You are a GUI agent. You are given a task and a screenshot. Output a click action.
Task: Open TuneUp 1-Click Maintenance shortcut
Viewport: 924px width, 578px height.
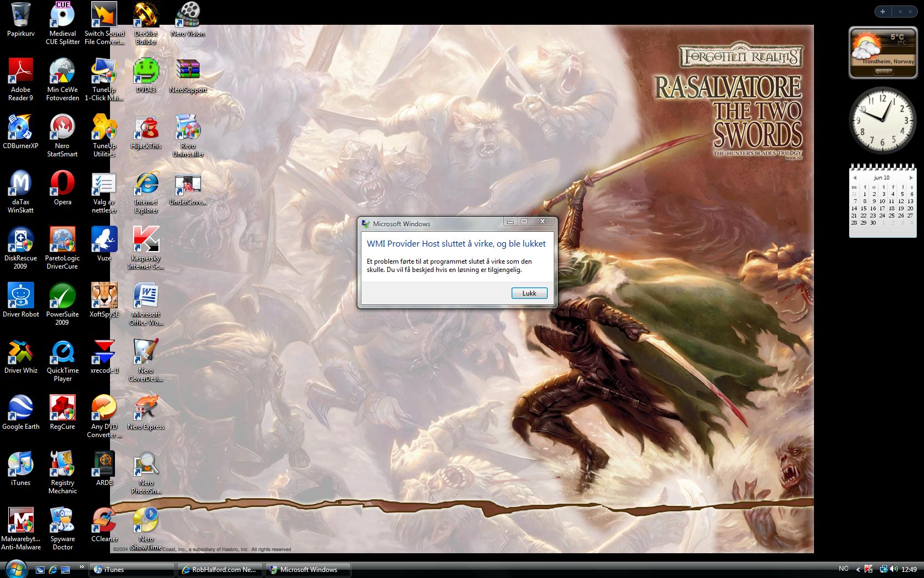[x=104, y=79]
